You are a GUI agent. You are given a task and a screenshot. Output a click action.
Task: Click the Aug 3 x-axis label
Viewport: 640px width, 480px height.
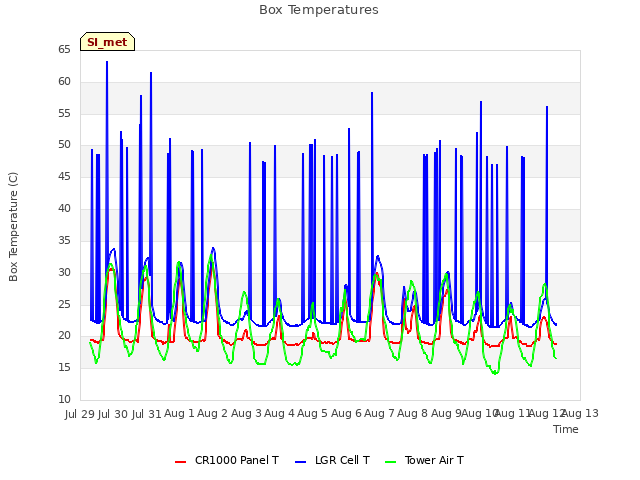246,414
